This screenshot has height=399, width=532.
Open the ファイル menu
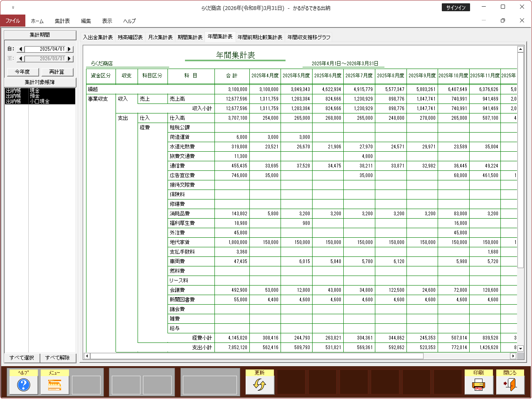(x=12, y=21)
